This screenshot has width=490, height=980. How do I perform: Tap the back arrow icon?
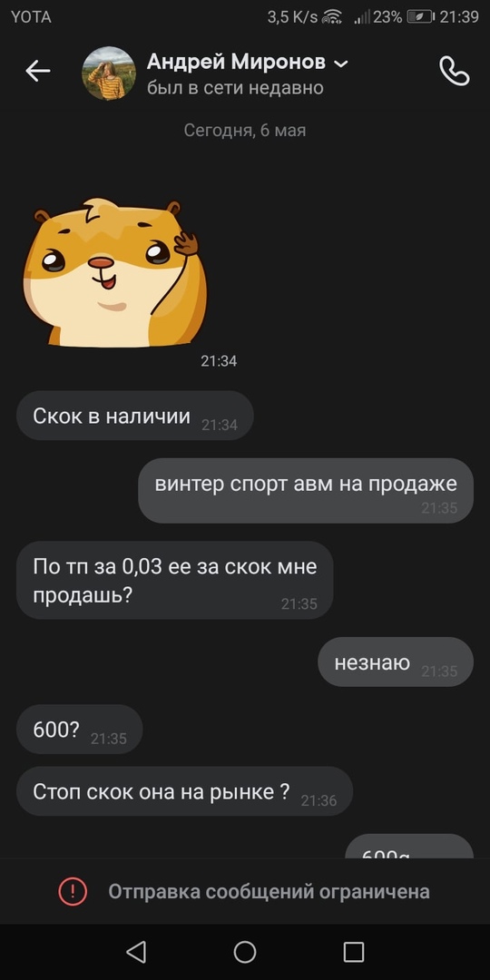[x=37, y=72]
